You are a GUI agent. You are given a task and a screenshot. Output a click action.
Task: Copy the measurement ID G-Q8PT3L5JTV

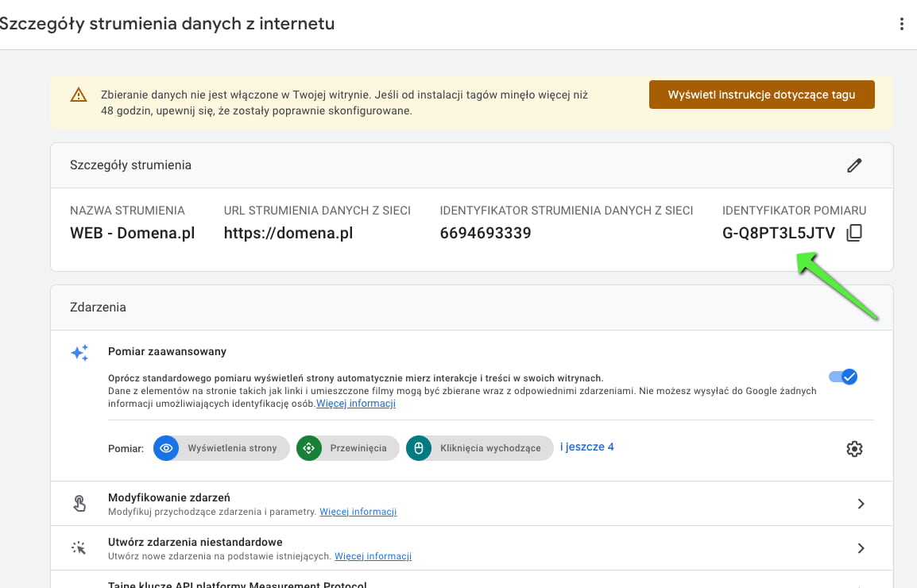point(854,233)
